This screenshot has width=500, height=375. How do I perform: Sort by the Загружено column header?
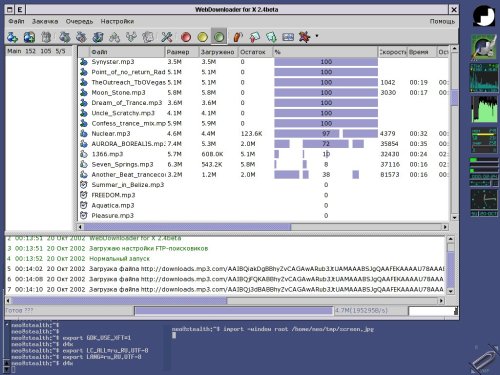(x=219, y=52)
